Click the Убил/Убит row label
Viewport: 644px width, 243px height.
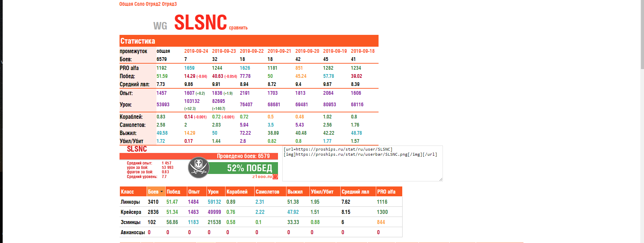click(x=131, y=141)
